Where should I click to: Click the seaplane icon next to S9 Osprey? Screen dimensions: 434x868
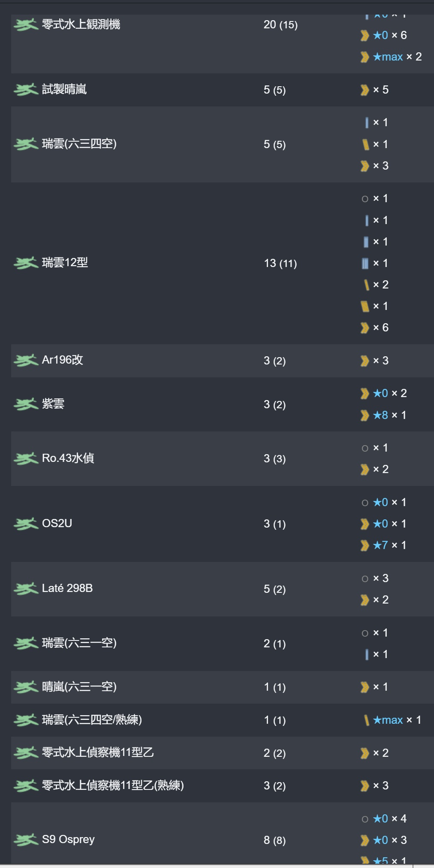26,840
